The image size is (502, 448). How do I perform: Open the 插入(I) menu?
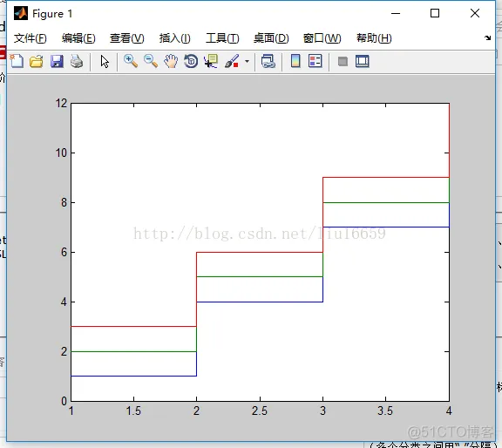(x=175, y=38)
